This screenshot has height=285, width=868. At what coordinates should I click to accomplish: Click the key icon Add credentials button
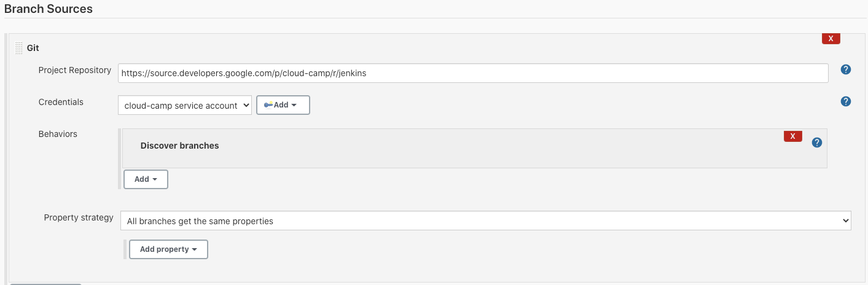point(283,105)
